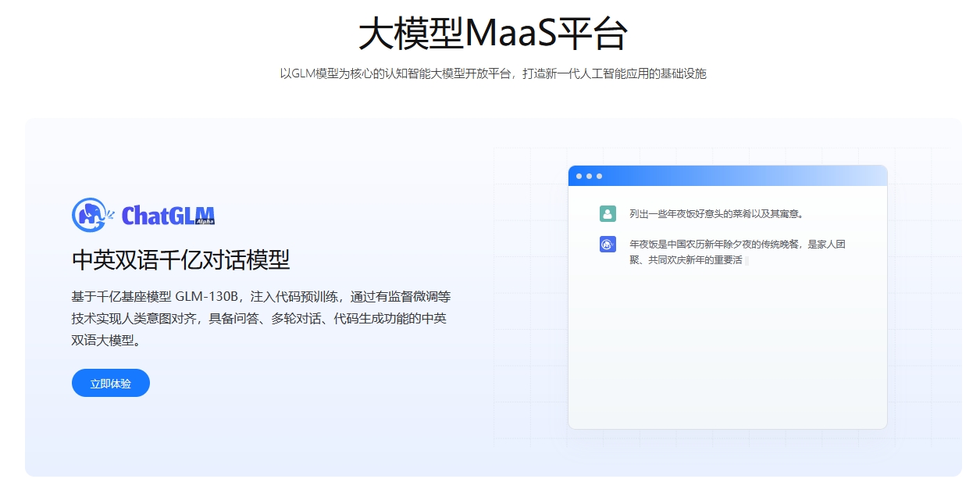980x486 pixels.
Task: Click the user message 列出一些年夜饭好意头的菜肴
Action: coord(717,213)
